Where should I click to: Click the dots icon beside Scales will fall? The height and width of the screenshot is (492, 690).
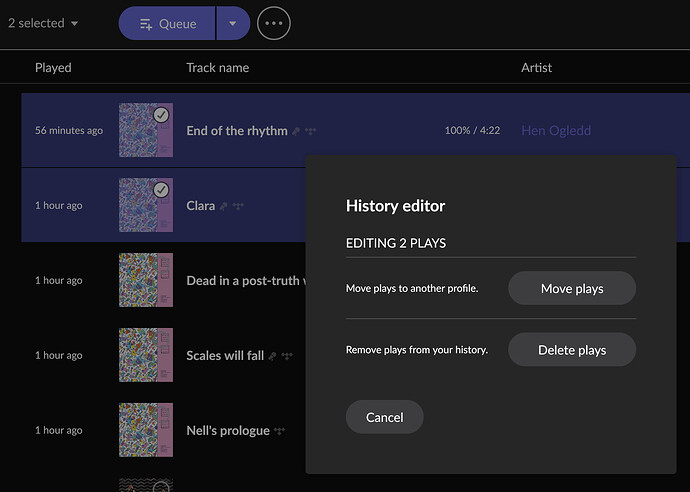287,356
